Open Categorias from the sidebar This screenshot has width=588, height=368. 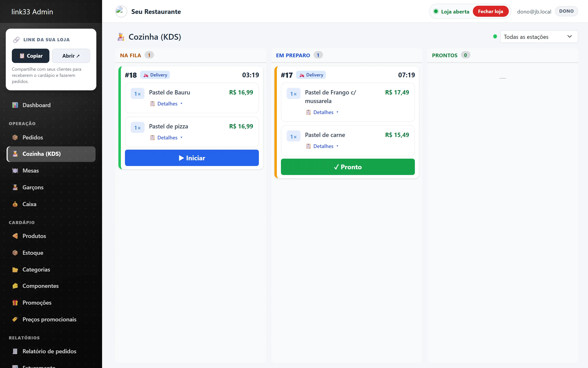[x=51, y=269]
